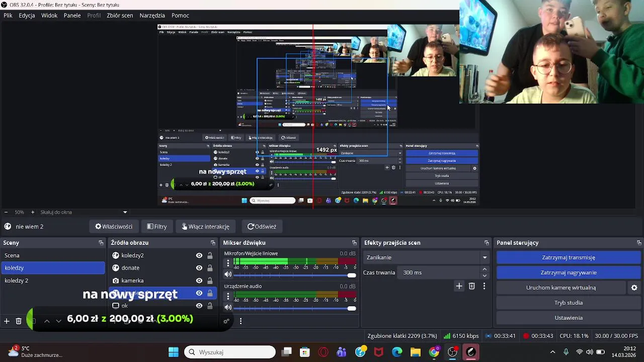Viewport: 644px width, 362px height.
Task: Click Zatrzymaj nagrywanie button
Action: point(569,273)
